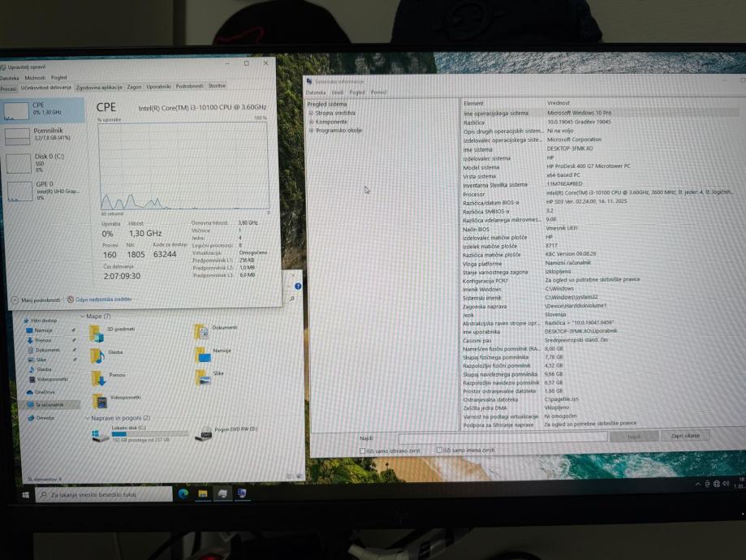Collapse the Mape (7) group
The image size is (746, 560).
(x=82, y=317)
